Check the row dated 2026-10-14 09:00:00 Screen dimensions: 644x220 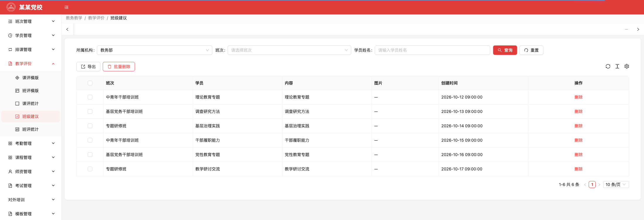[x=90, y=126]
